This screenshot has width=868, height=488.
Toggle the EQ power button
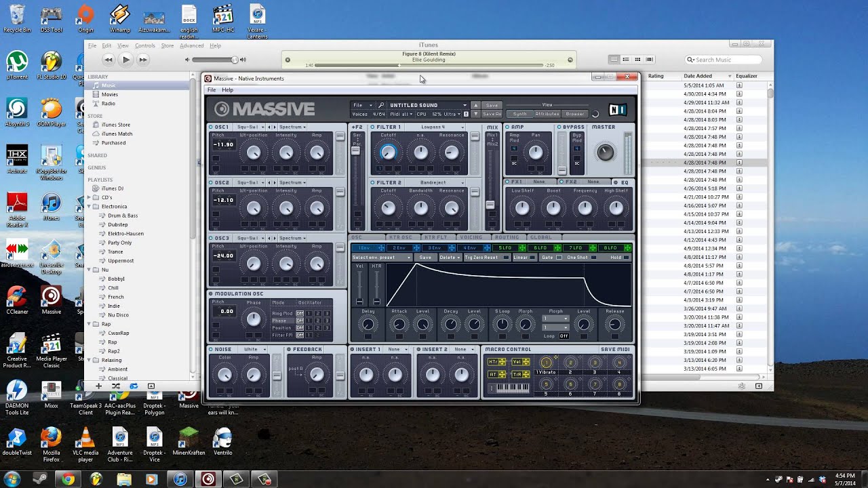[616, 182]
